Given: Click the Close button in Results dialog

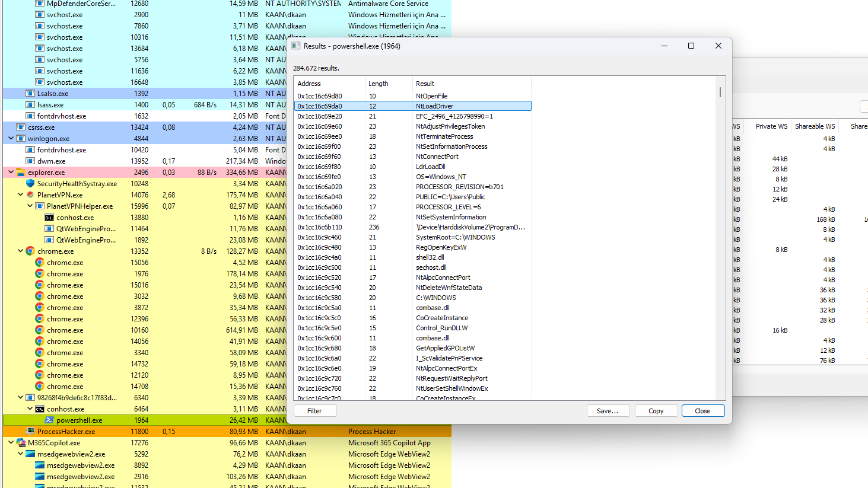Looking at the screenshot, I should pyautogui.click(x=703, y=411).
